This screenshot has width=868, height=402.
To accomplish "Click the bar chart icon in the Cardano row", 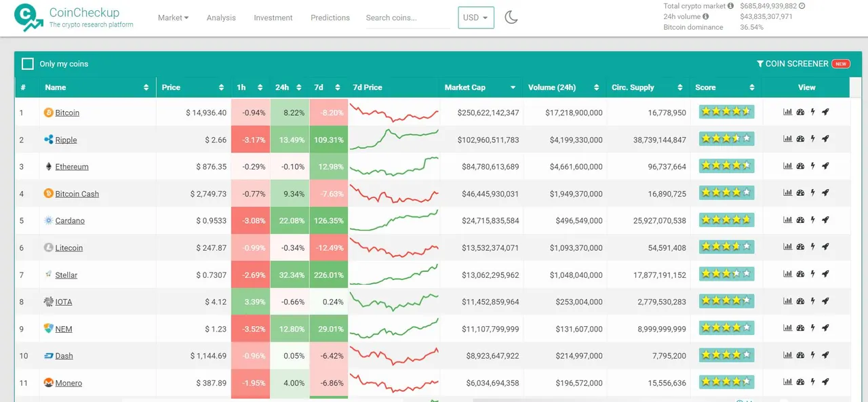I will tap(787, 220).
